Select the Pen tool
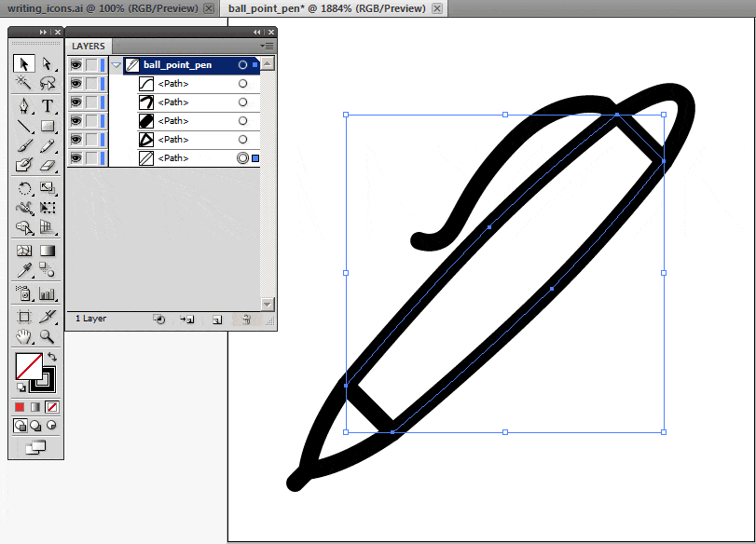 coord(24,105)
